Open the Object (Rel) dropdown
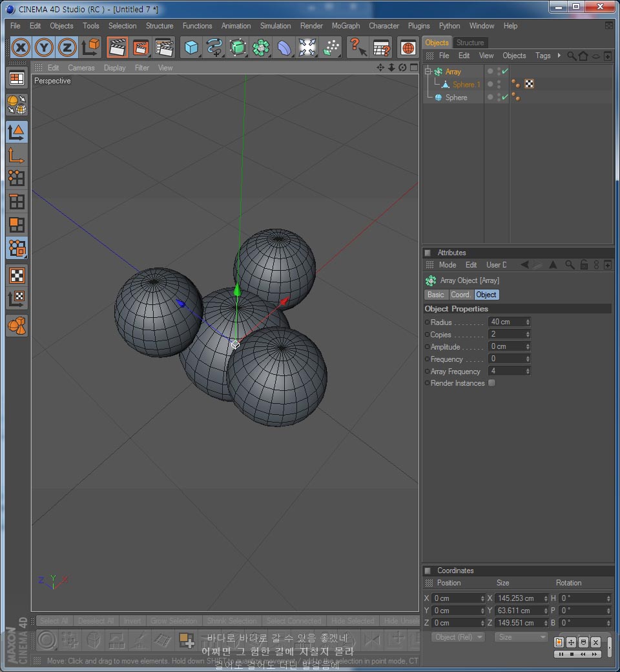Viewport: 620px width, 672px height. tap(458, 637)
